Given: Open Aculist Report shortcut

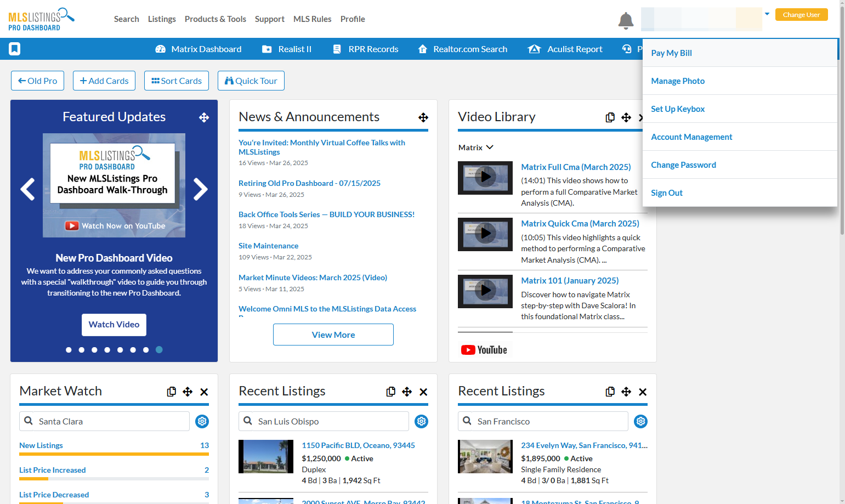Looking at the screenshot, I should point(565,49).
